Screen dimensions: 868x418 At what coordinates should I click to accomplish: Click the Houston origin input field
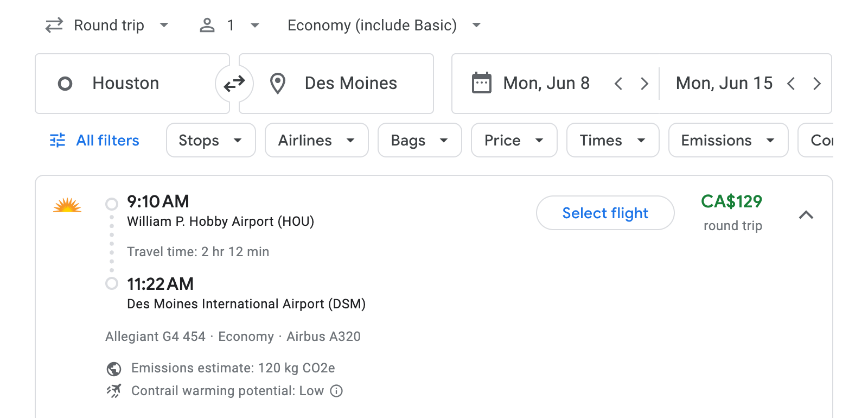(x=126, y=83)
